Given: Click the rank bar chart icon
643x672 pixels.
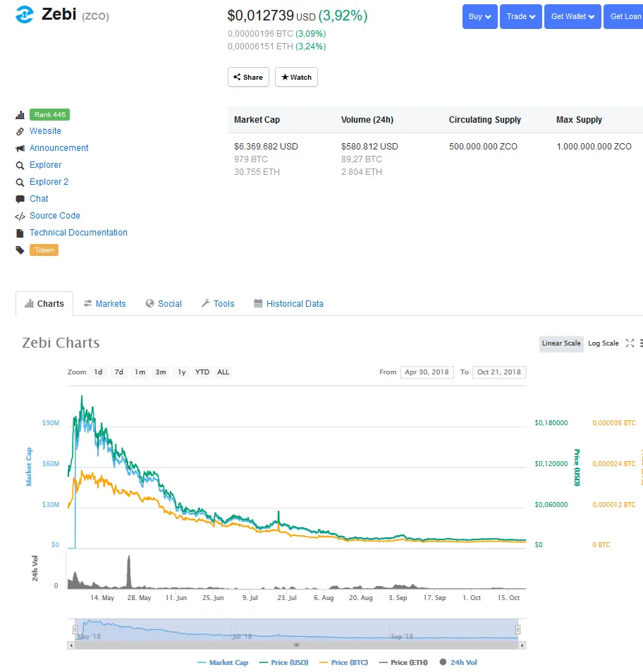Looking at the screenshot, I should pyautogui.click(x=20, y=115).
